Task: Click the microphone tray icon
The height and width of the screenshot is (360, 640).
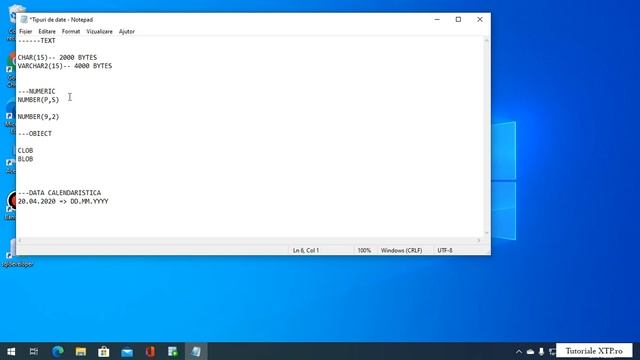Action: 541,351
